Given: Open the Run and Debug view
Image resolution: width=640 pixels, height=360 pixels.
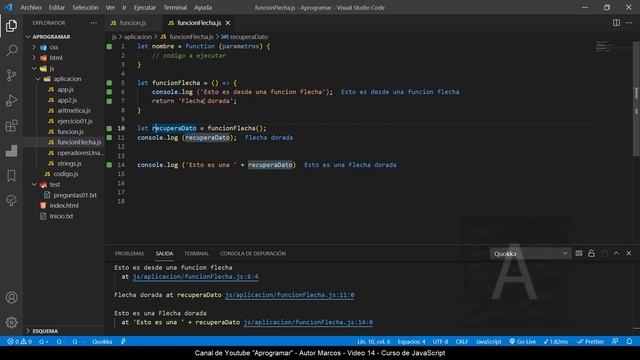Looking at the screenshot, I should [x=11, y=100].
